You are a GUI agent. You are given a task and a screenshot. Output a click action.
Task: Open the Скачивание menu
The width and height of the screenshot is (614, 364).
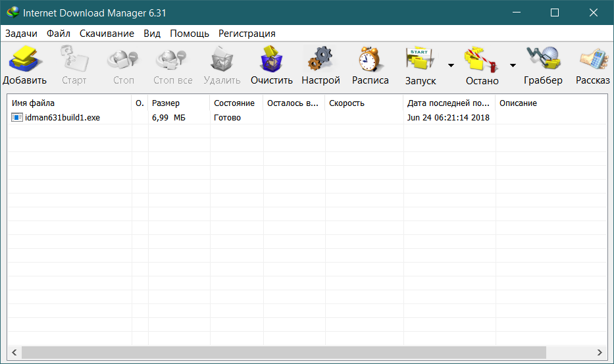click(107, 34)
